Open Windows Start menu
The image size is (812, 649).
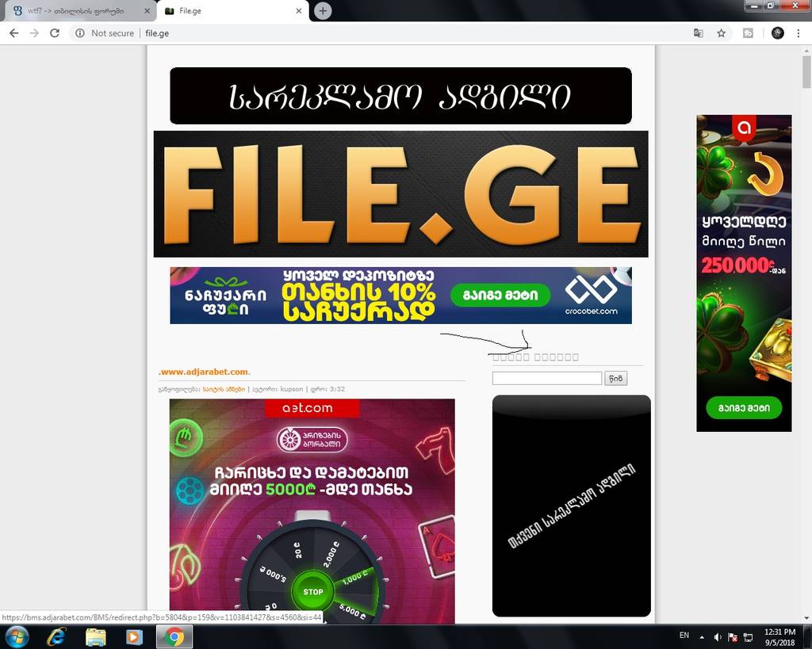tap(16, 636)
